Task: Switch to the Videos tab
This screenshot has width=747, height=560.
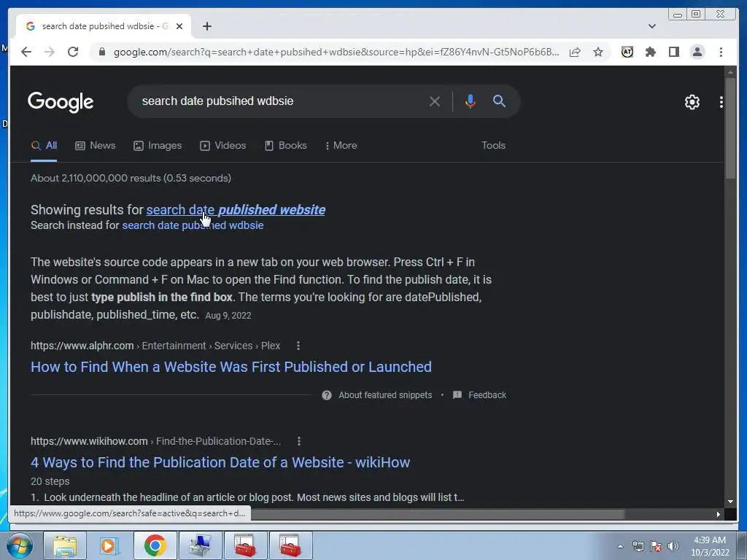Action: (x=223, y=146)
